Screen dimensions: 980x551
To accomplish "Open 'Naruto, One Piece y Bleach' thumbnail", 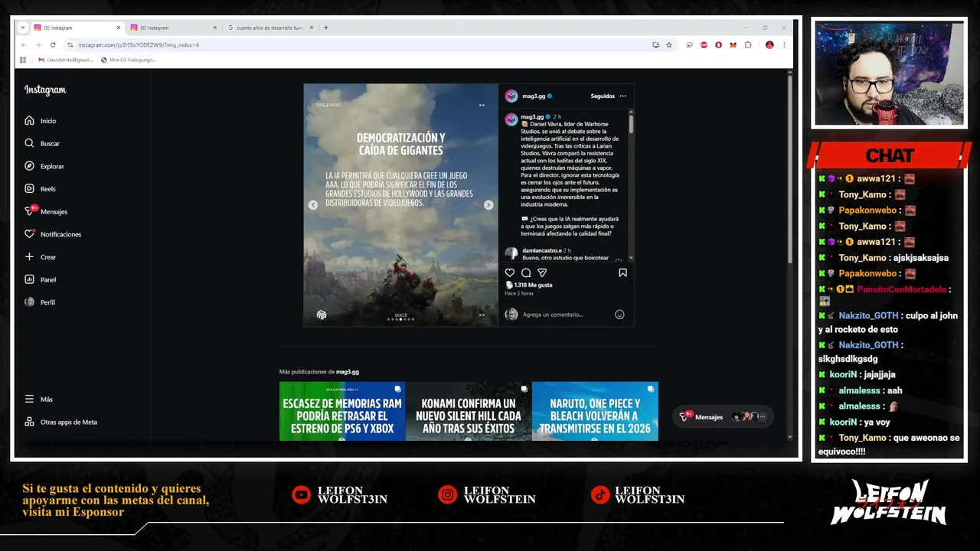I will pos(595,411).
